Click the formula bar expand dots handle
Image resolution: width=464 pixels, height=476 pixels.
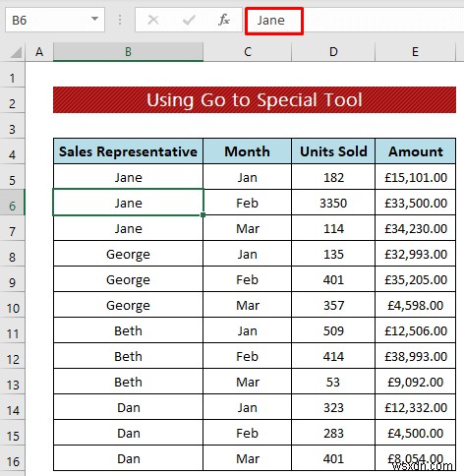[120, 20]
